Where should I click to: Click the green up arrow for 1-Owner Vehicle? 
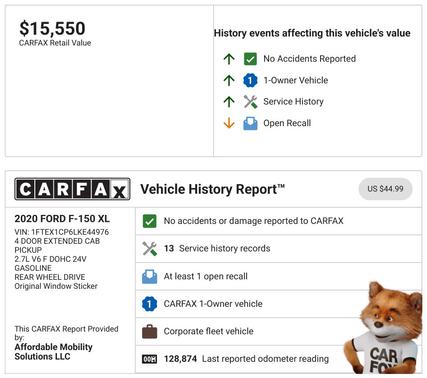click(229, 80)
